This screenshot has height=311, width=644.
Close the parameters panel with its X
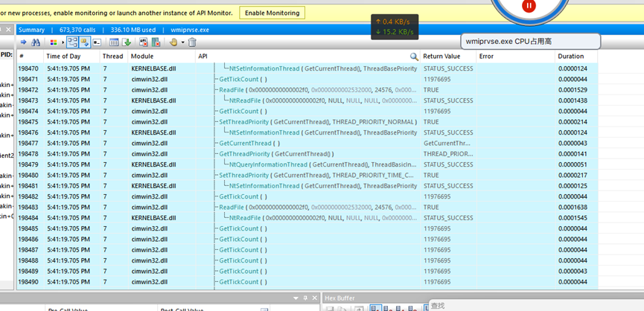(315, 298)
